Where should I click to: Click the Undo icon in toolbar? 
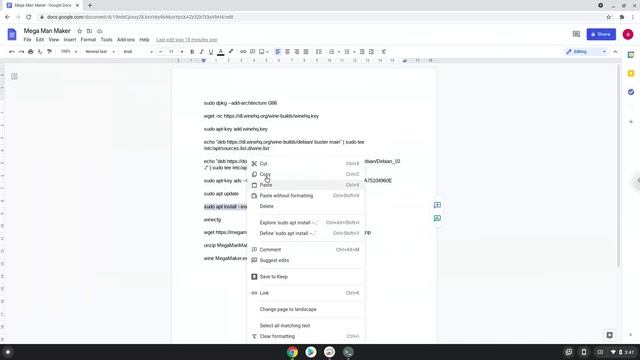[x=11, y=52]
